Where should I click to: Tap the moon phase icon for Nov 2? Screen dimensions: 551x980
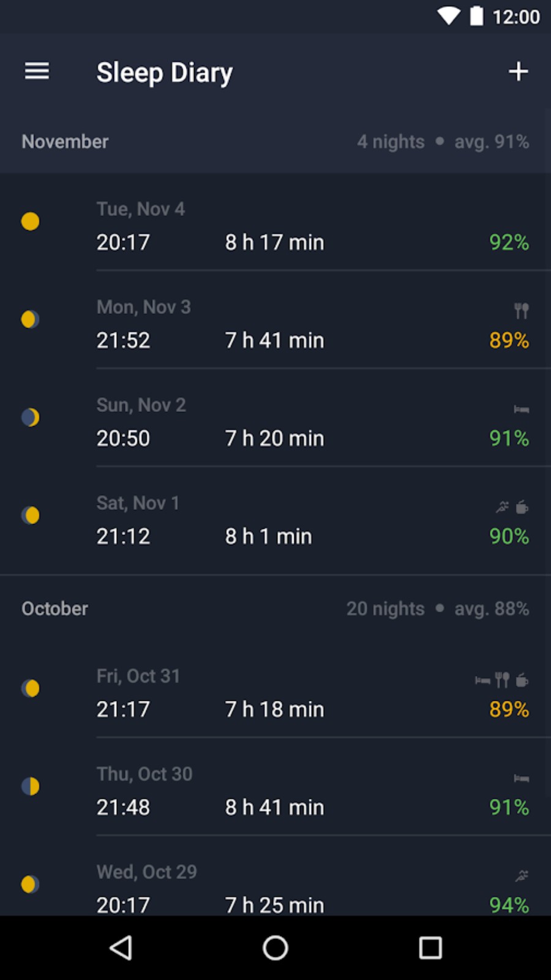pos(30,417)
